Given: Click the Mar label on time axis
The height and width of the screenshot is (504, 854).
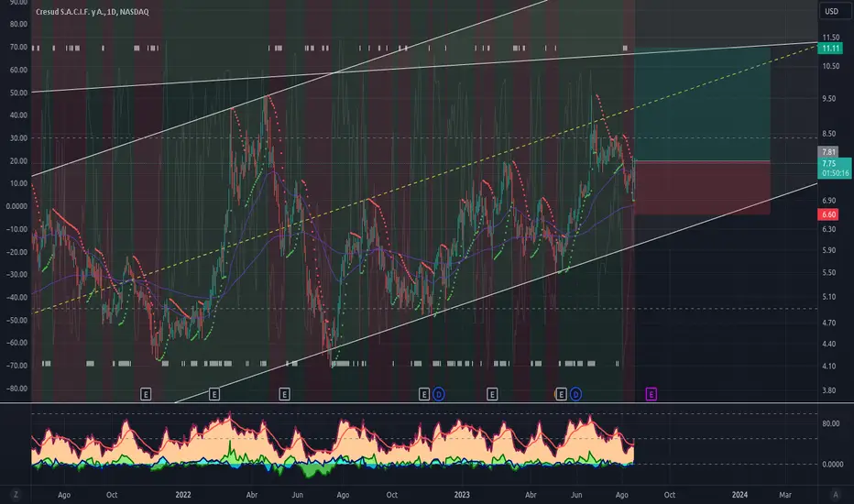Looking at the screenshot, I should [x=785, y=495].
